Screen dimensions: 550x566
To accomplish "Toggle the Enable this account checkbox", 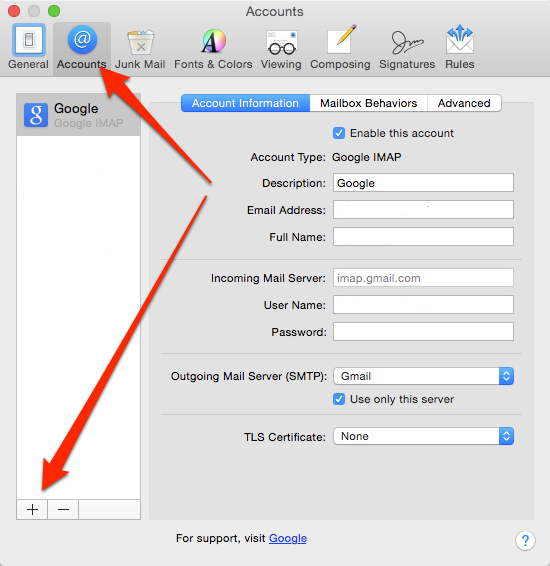I will 339,133.
